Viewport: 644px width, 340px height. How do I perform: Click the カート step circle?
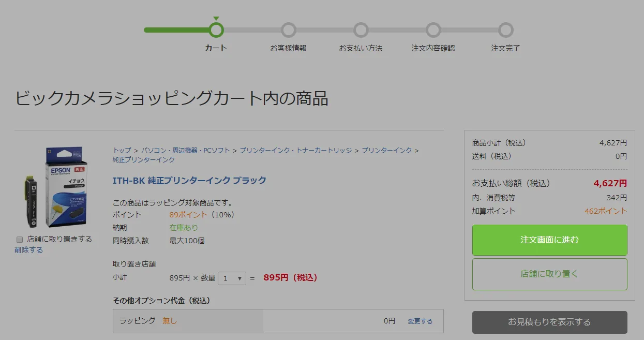tap(216, 30)
